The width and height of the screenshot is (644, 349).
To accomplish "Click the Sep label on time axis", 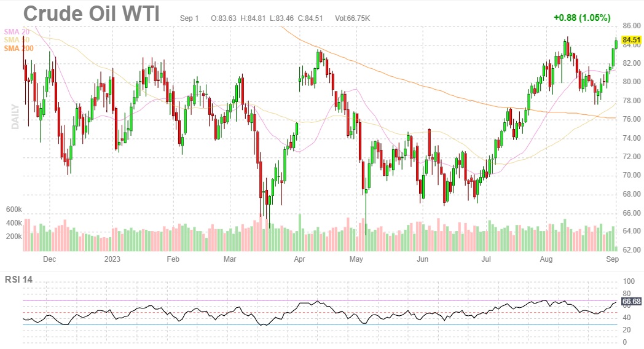I will 613,259.
